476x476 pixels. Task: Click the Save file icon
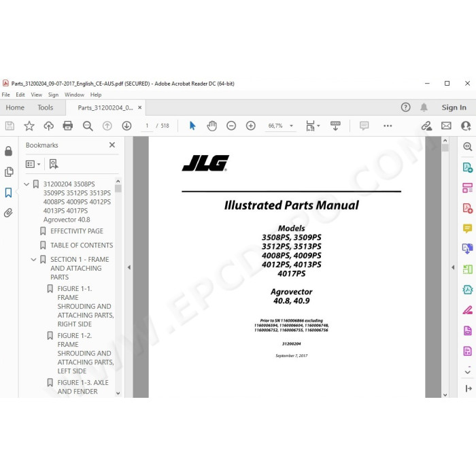pyautogui.click(x=10, y=126)
